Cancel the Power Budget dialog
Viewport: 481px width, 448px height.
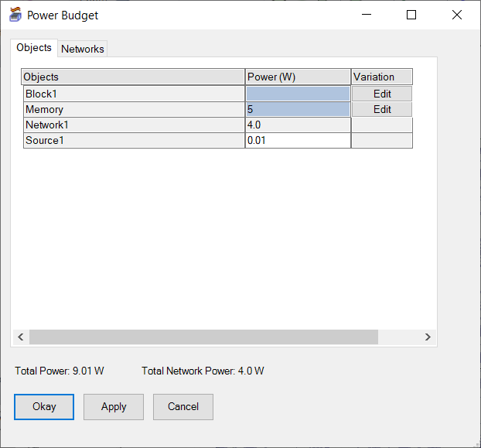pyautogui.click(x=183, y=406)
